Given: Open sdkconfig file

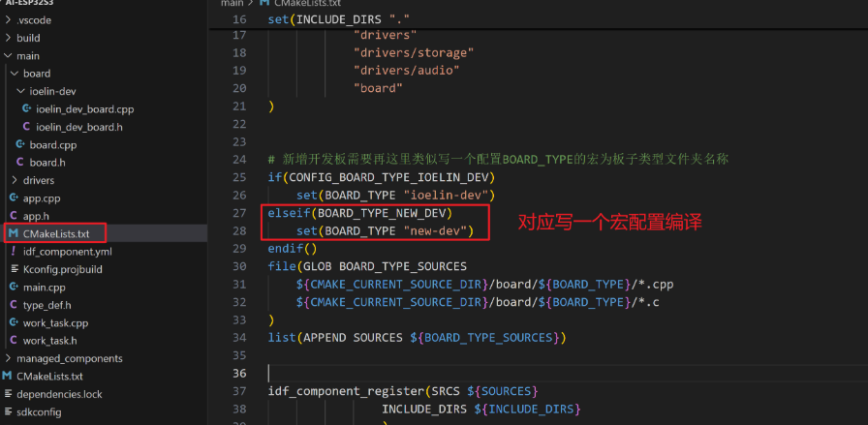Looking at the screenshot, I should coord(39,411).
